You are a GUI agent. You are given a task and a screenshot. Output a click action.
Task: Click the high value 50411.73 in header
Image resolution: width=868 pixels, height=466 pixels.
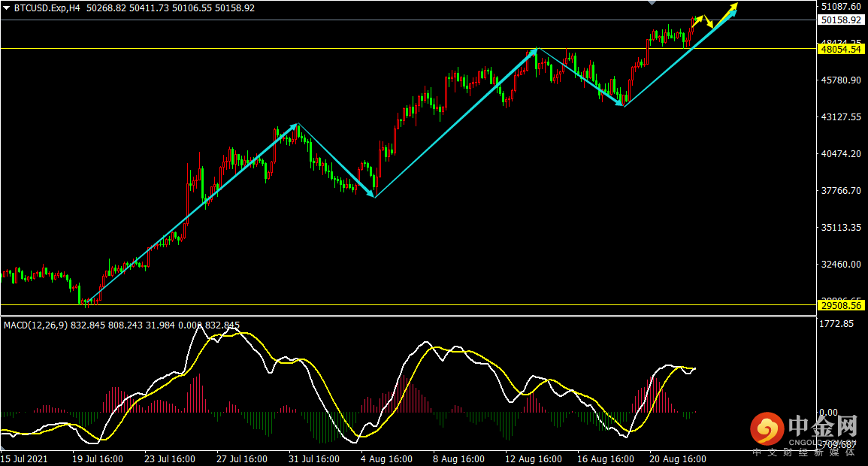coord(150,8)
